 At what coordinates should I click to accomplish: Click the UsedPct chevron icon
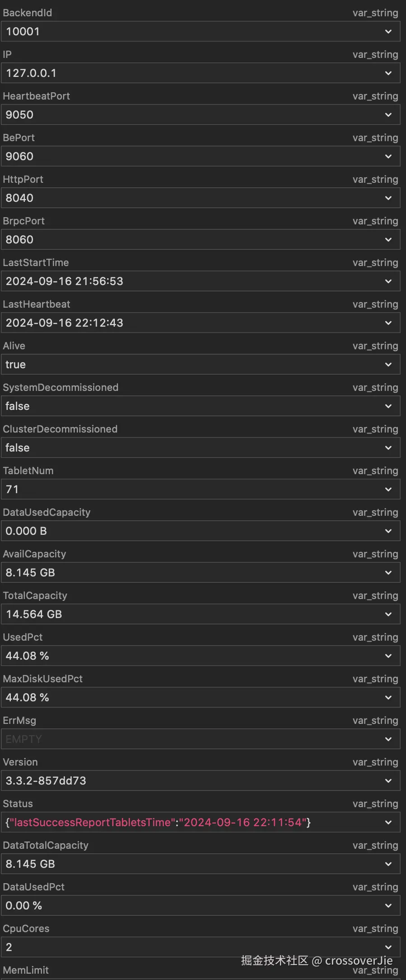(x=388, y=656)
